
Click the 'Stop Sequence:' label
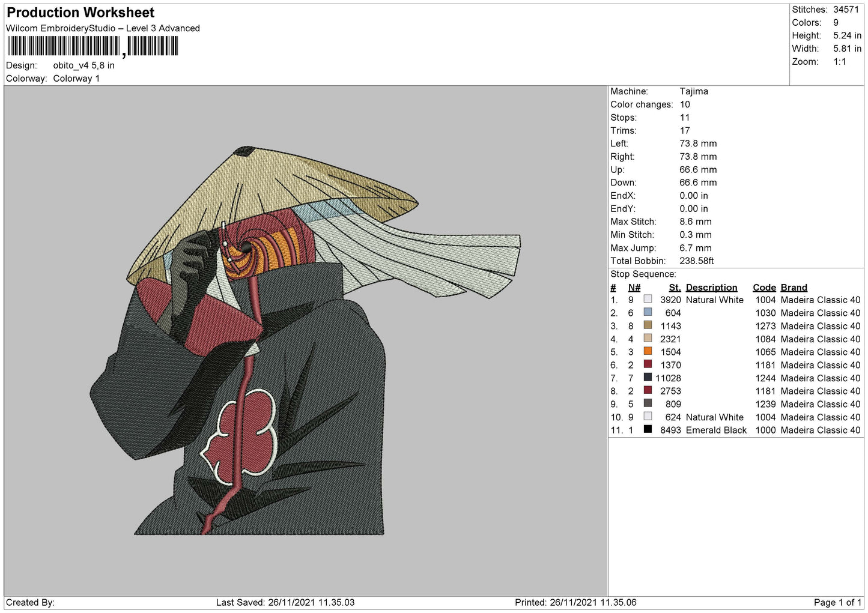pyautogui.click(x=643, y=274)
